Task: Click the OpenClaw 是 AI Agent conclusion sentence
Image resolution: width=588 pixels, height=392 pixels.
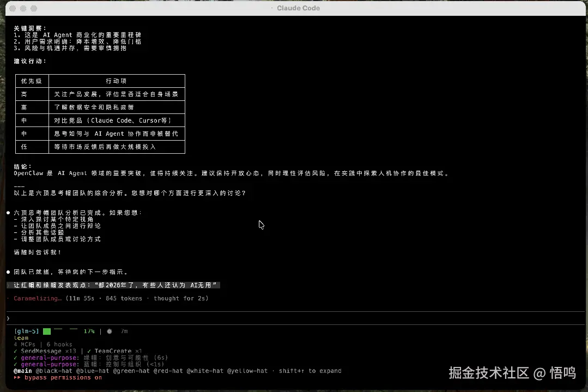Action: [232, 173]
